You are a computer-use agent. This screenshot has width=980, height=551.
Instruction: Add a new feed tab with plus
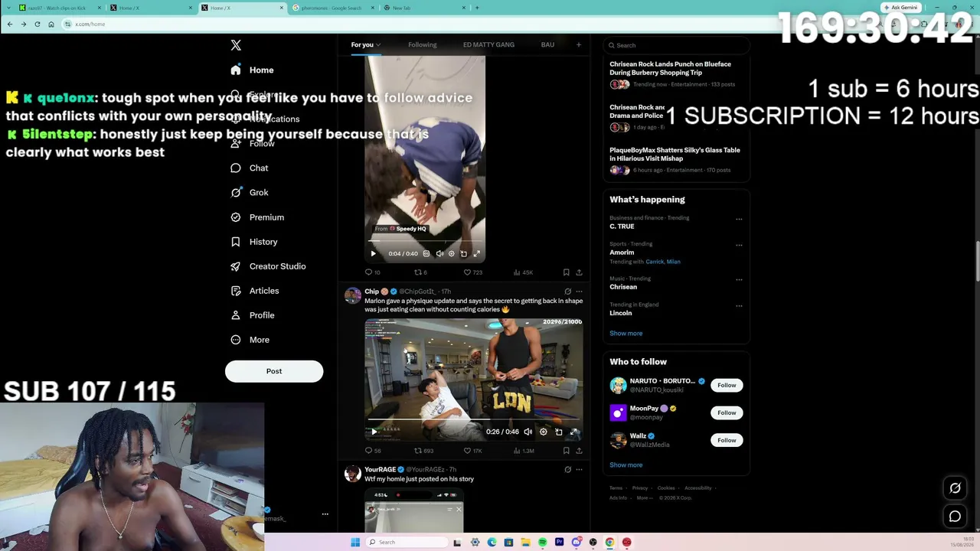(579, 45)
